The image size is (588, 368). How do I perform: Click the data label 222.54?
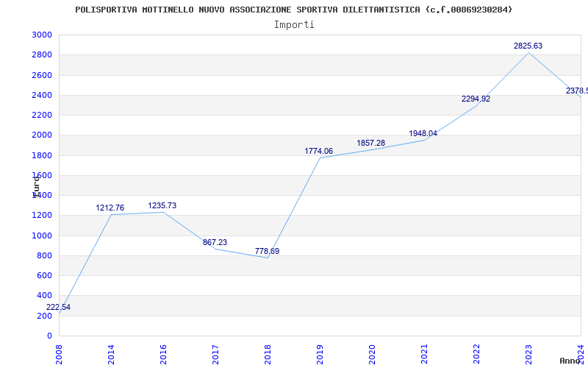point(58,307)
